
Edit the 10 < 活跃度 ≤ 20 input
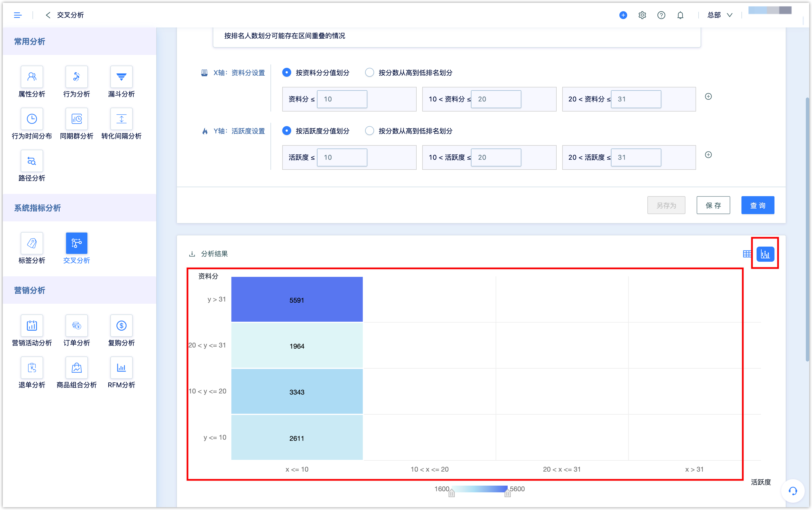pyautogui.click(x=496, y=157)
